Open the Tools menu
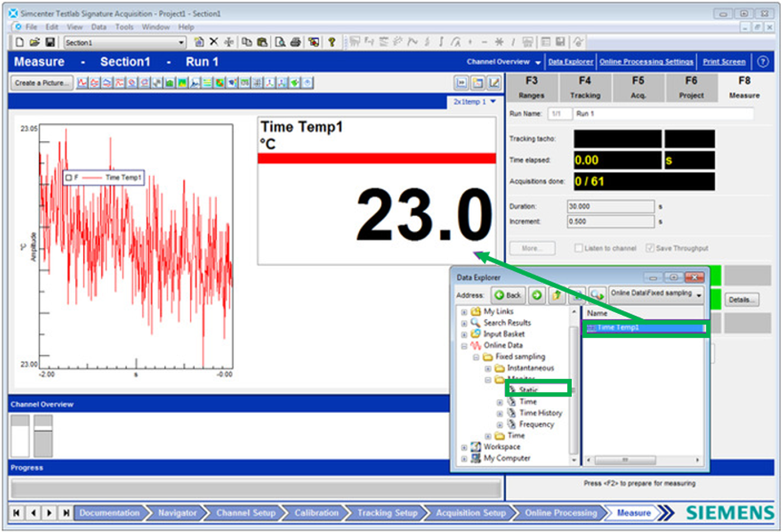The width and height of the screenshot is (782, 532). click(x=124, y=27)
